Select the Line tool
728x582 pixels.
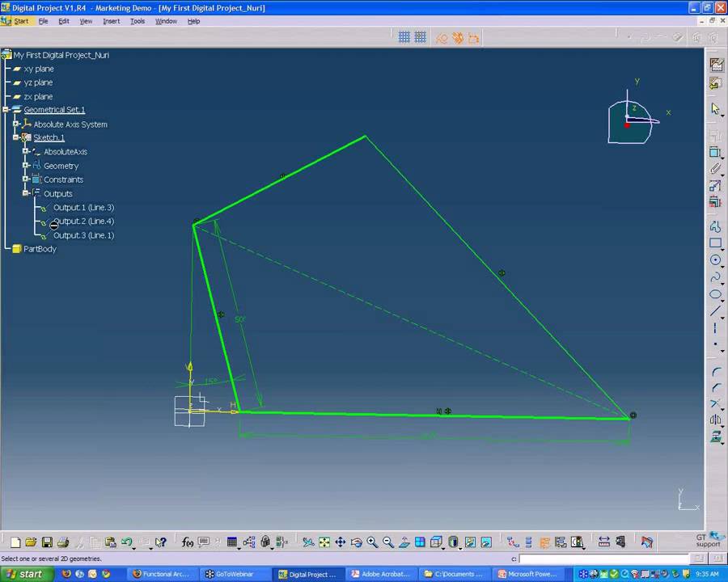(x=716, y=311)
